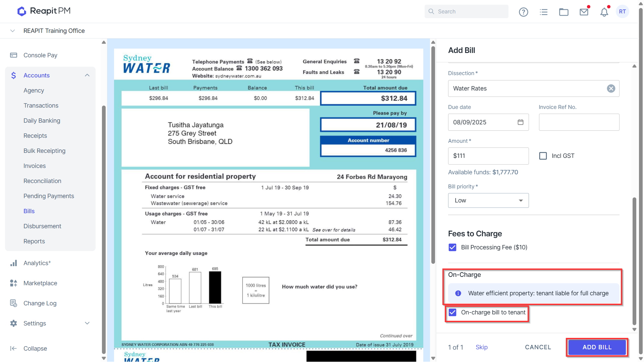This screenshot has width=644, height=362.
Task: Click the Collapse sidebar arrow icon
Action: click(x=13, y=349)
